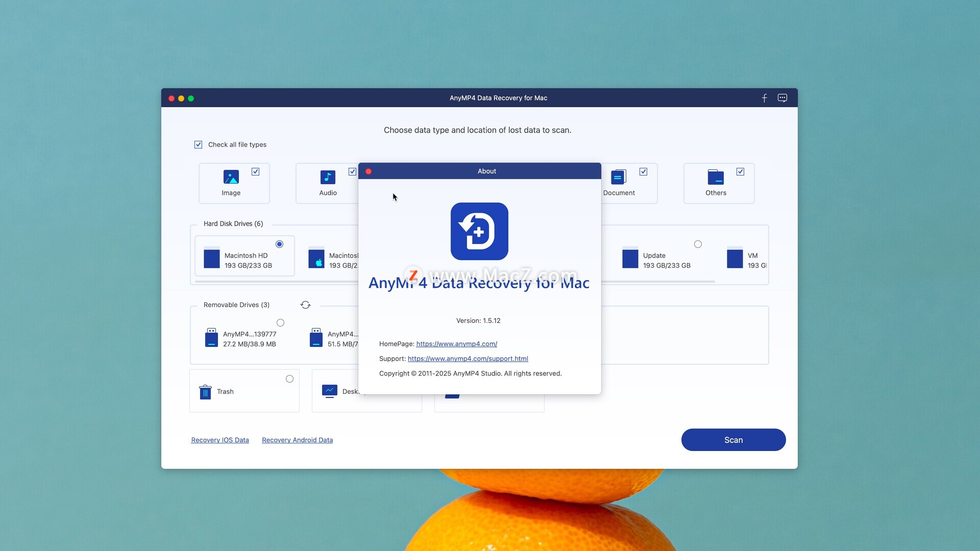Click the Version: 1.5.12 text
Screen dimensions: 980x551
pos(478,321)
